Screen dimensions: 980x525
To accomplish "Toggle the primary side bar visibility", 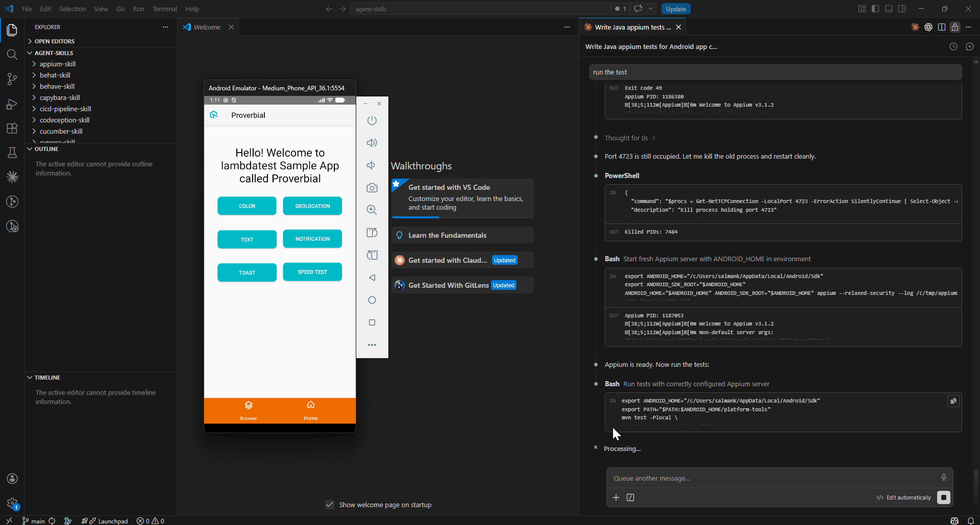I will tap(875, 9).
